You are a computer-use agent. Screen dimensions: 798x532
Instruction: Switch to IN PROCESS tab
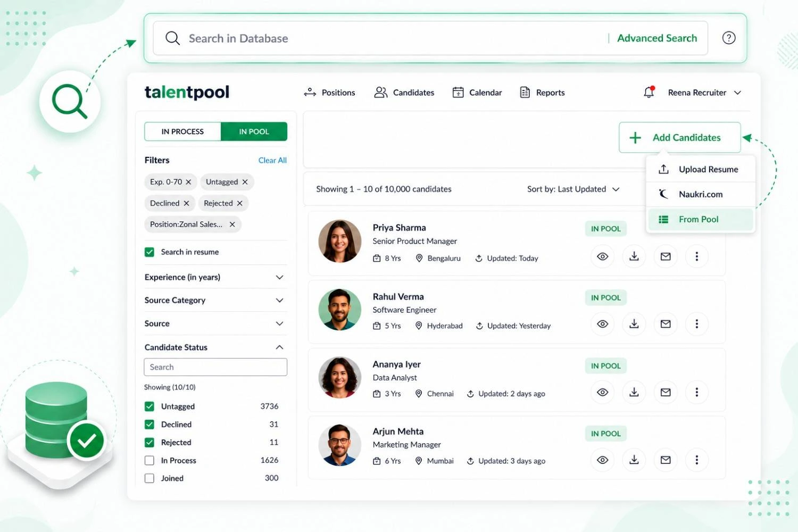click(182, 131)
